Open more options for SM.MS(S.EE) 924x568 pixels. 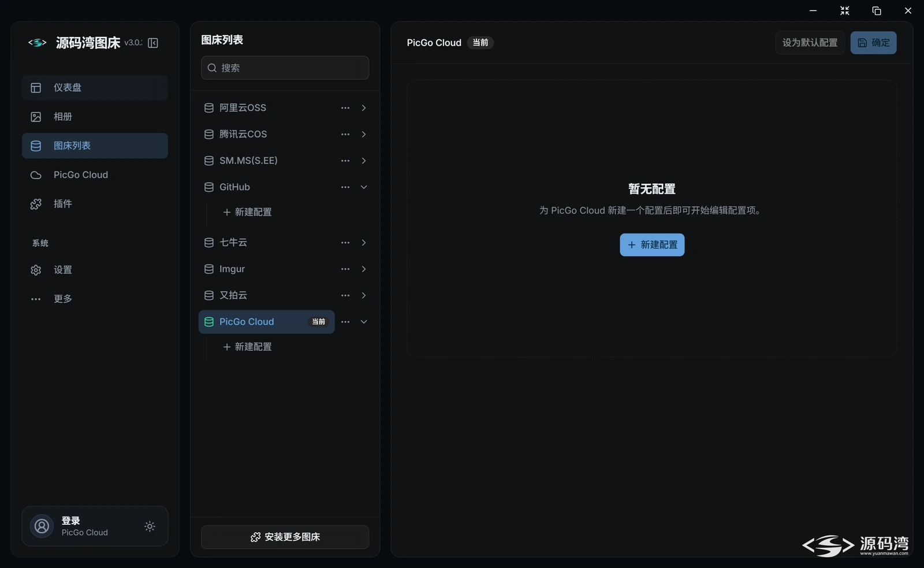coord(345,161)
